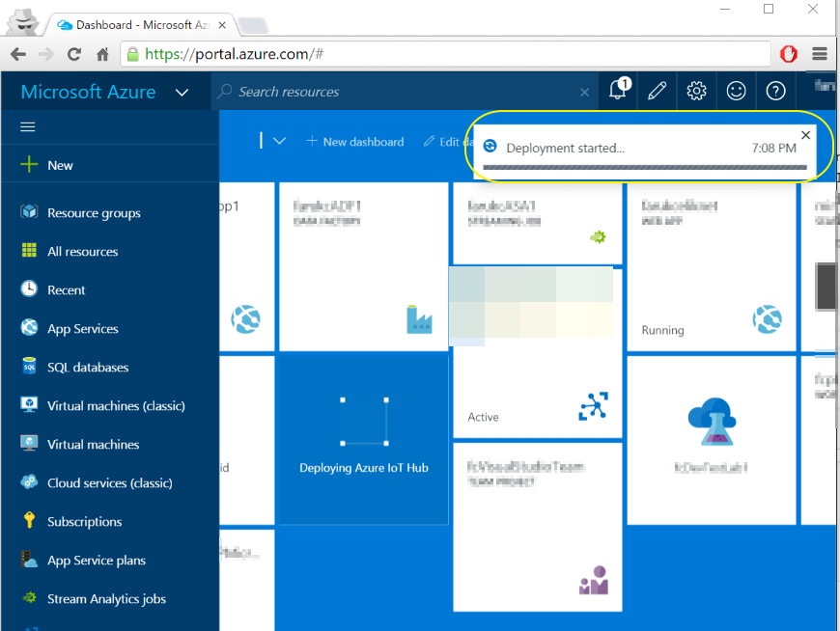The height and width of the screenshot is (631, 840).
Task: Click the App Services globe icon
Action: (x=29, y=327)
